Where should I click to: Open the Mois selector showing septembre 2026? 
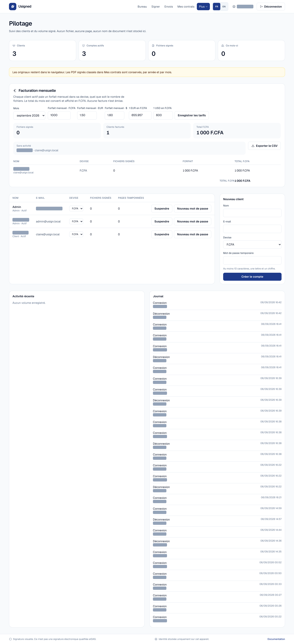[x=29, y=116]
